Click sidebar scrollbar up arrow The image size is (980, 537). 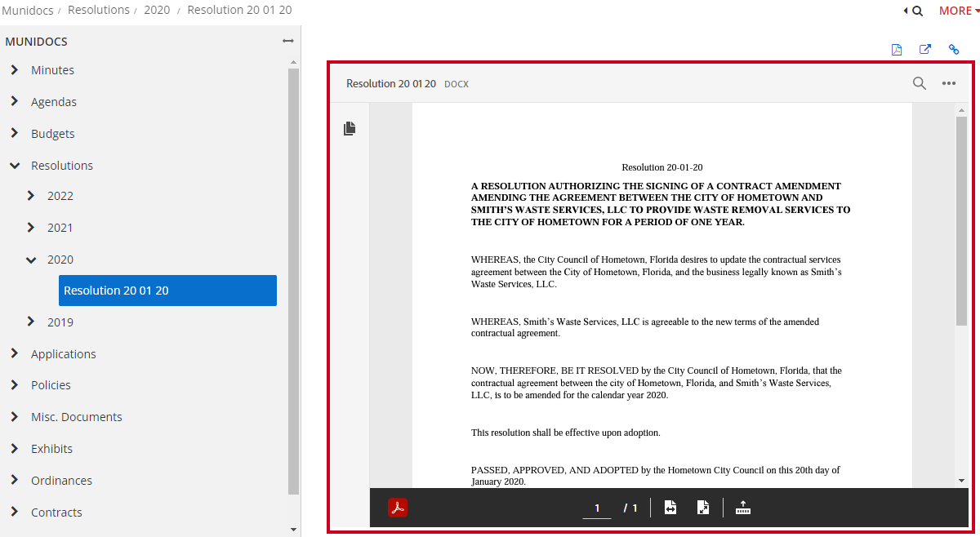click(294, 61)
